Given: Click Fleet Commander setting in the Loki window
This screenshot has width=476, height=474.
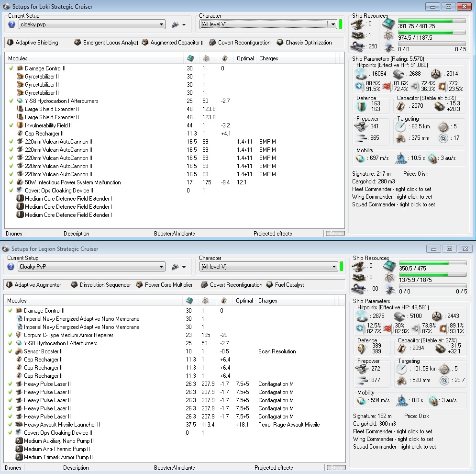Looking at the screenshot, I should point(392,189).
